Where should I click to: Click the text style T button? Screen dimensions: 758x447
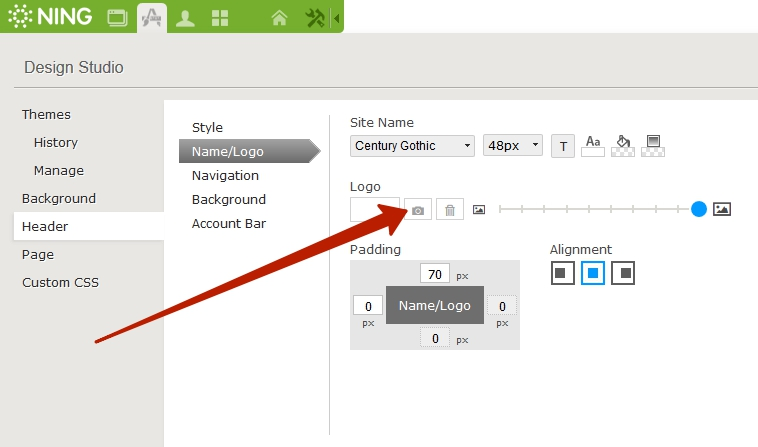(x=563, y=146)
